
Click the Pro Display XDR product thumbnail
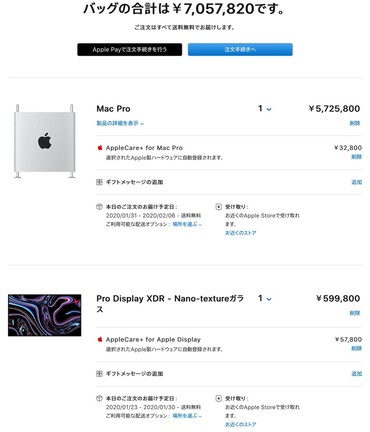[45, 315]
